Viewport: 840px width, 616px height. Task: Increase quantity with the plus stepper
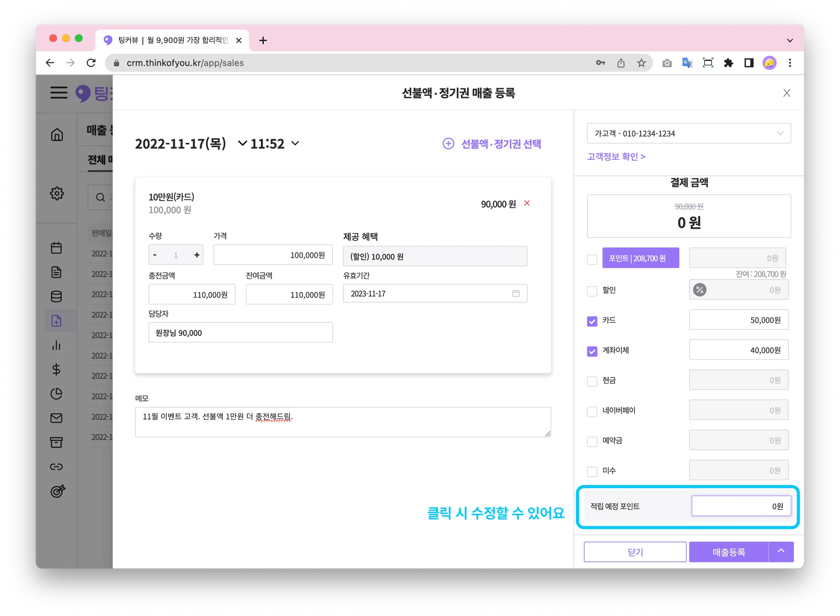coord(197,255)
